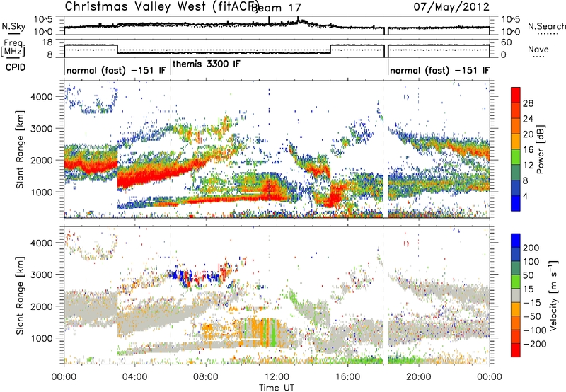Click the '60' Nave axis tick label
Viewport: 566px width, 392px height.
(x=507, y=42)
